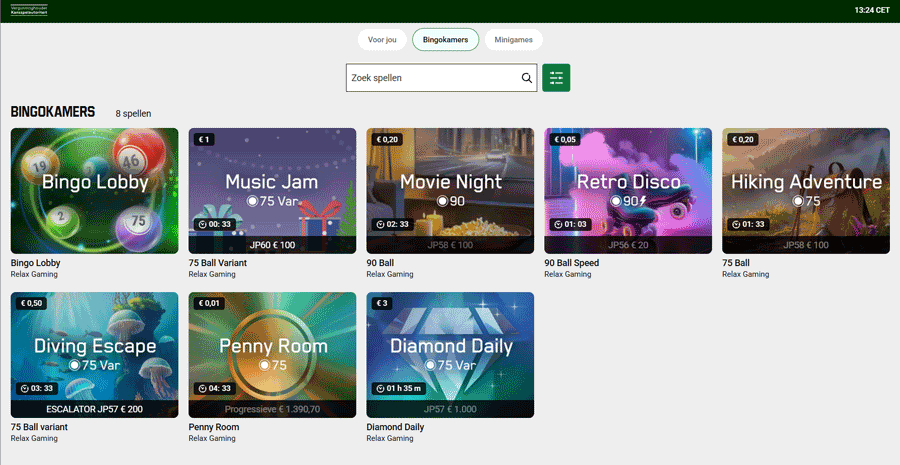Switch to the Voor jou tab
This screenshot has width=900, height=465.
coord(382,40)
